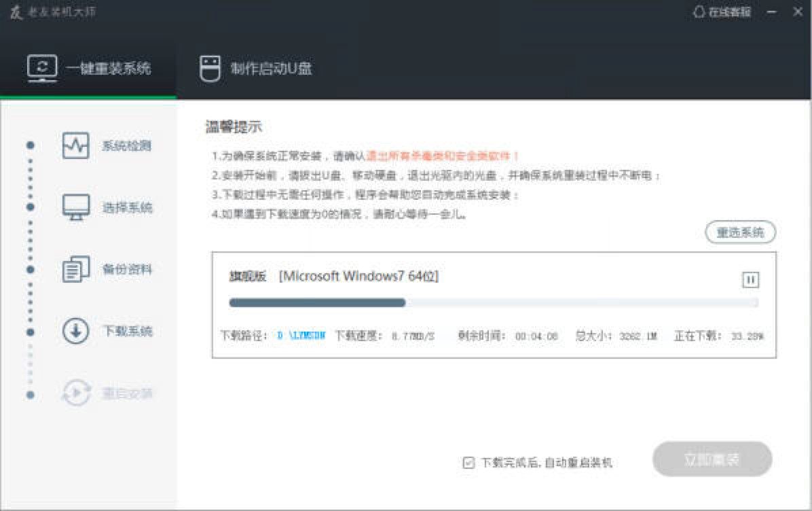Click the 下载系统 download arrow icon
Screen dimensions: 812x511
[75, 332]
